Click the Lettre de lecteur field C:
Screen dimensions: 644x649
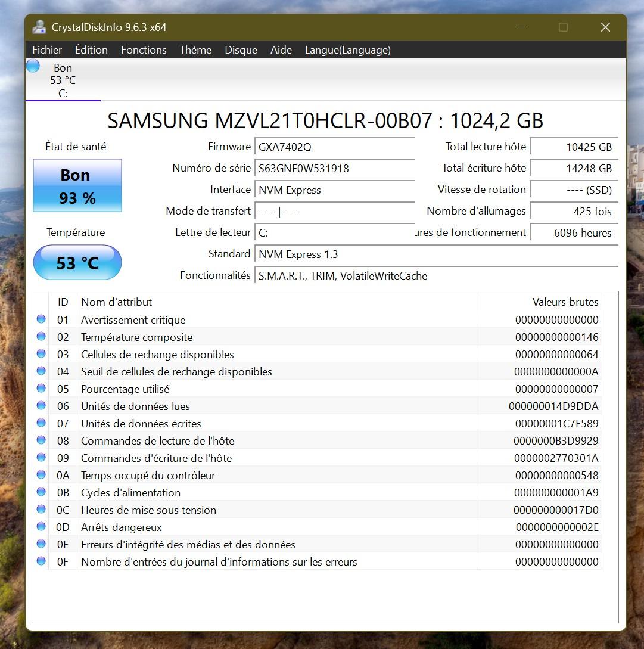(x=334, y=233)
